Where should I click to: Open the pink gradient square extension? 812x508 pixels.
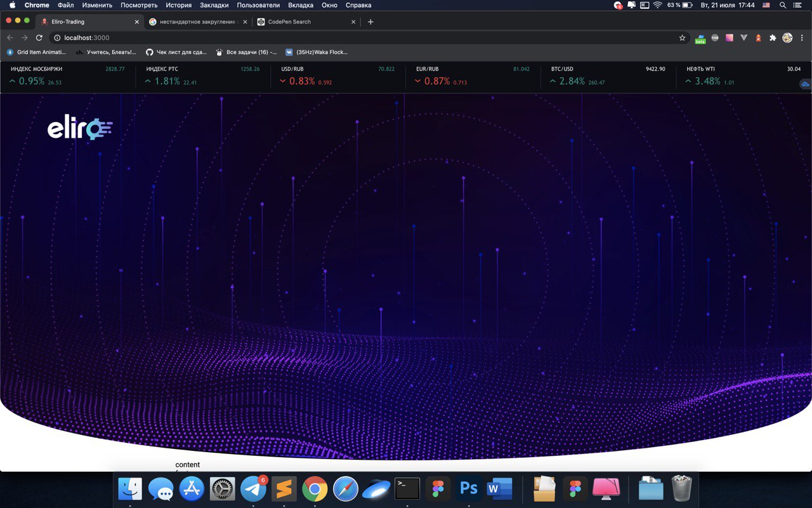(730, 38)
